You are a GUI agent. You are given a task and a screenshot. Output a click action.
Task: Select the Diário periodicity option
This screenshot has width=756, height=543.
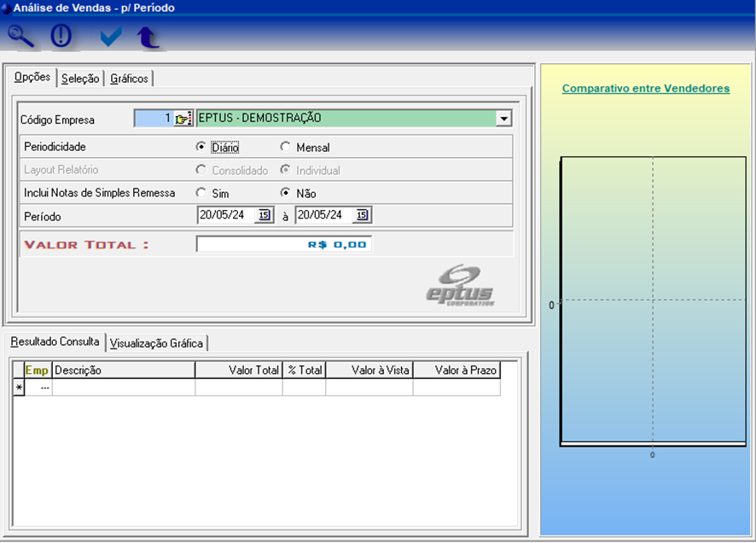click(x=201, y=147)
